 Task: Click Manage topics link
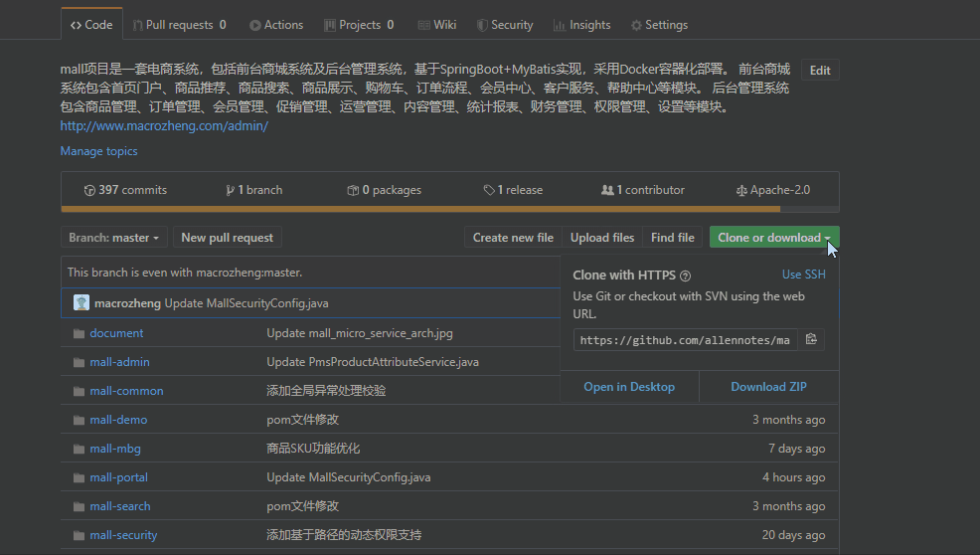point(98,151)
